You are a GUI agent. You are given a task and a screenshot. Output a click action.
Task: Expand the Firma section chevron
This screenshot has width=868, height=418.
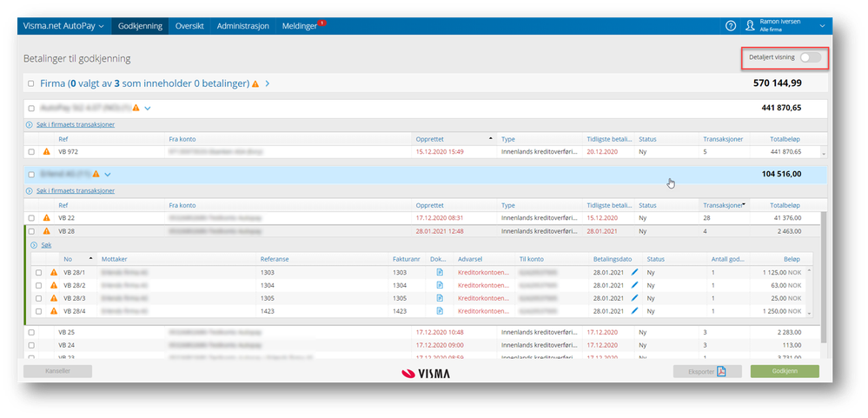pos(268,84)
